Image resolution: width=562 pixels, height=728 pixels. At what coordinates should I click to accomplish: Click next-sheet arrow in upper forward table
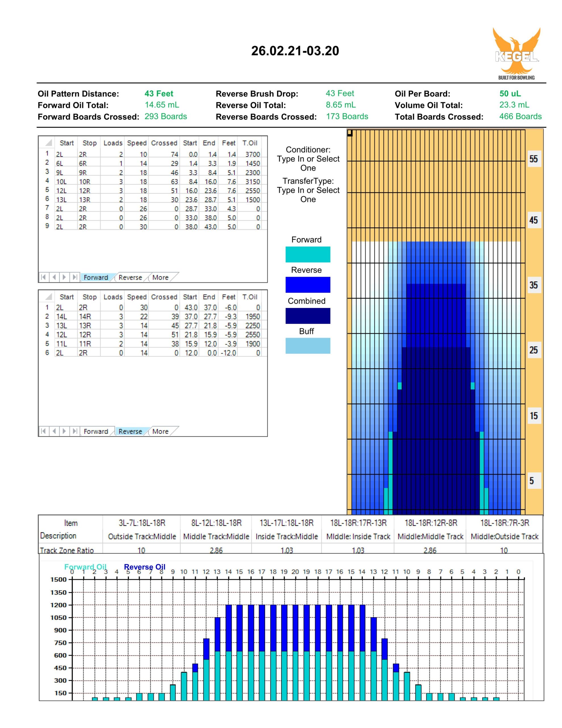point(64,277)
